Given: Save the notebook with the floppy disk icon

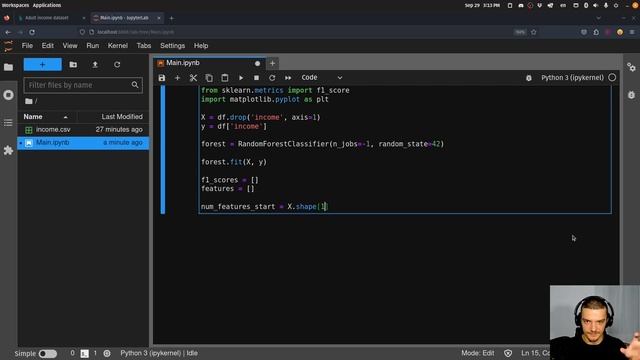Looking at the screenshot, I should [x=162, y=78].
